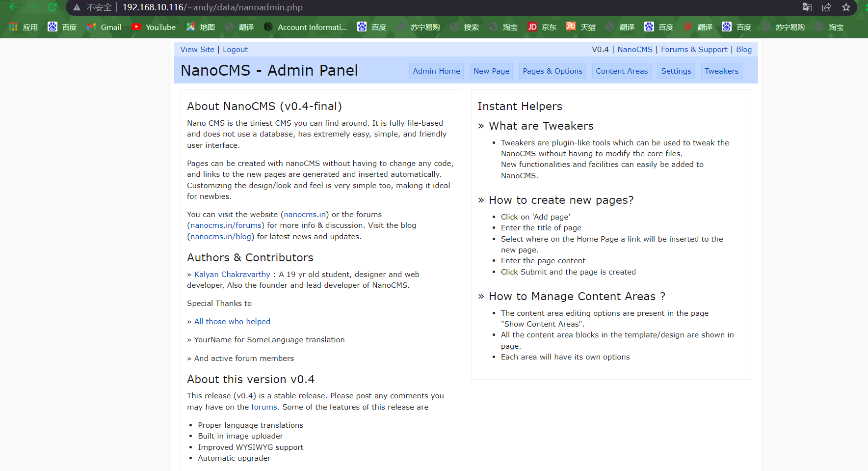Click the About this version v0.4 heading
The width and height of the screenshot is (868, 471).
(x=251, y=379)
